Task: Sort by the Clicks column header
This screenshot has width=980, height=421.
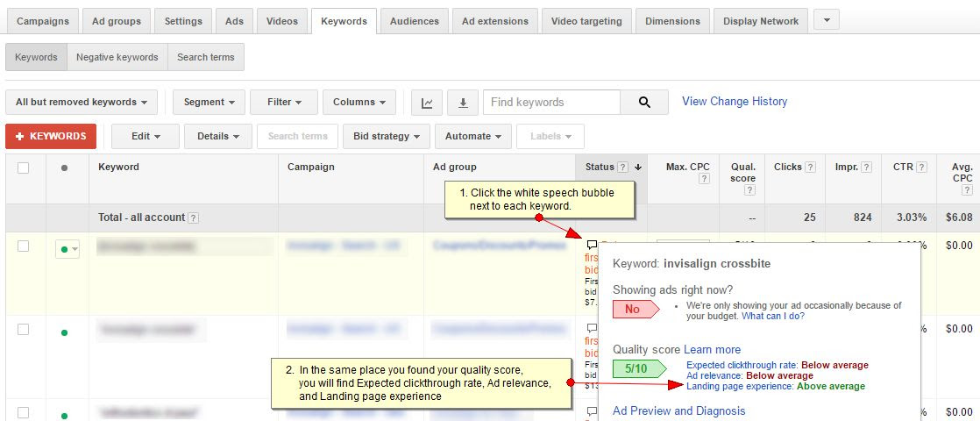Action: 787,167
